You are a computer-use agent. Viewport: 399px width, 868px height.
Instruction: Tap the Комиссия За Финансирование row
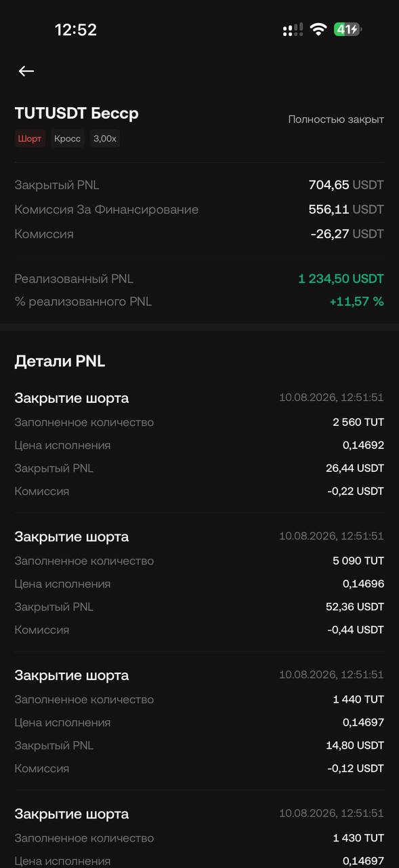[199, 210]
